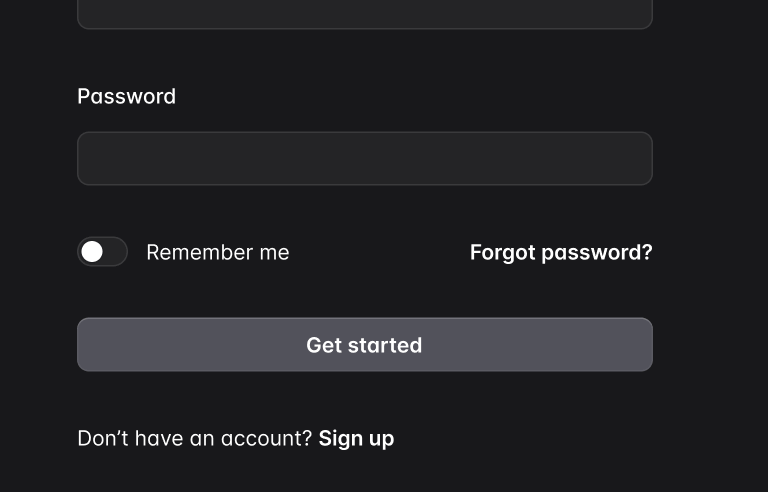Click inside the Password input field
This screenshot has width=768, height=492.
[364, 158]
